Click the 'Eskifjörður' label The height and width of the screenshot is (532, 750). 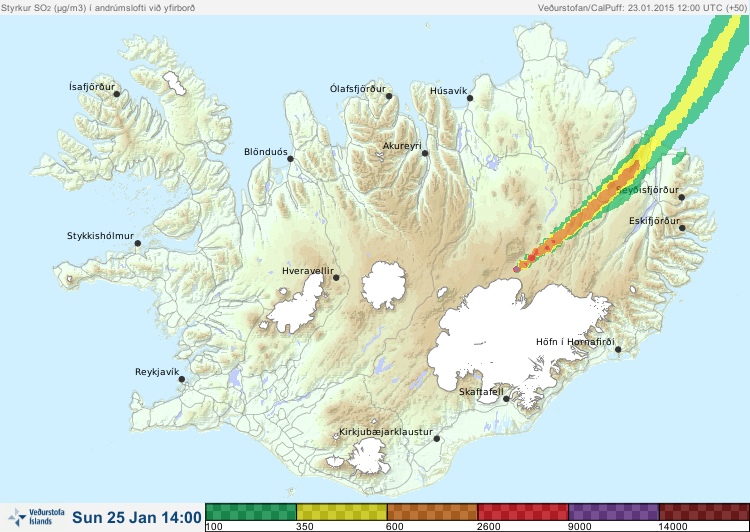(654, 221)
